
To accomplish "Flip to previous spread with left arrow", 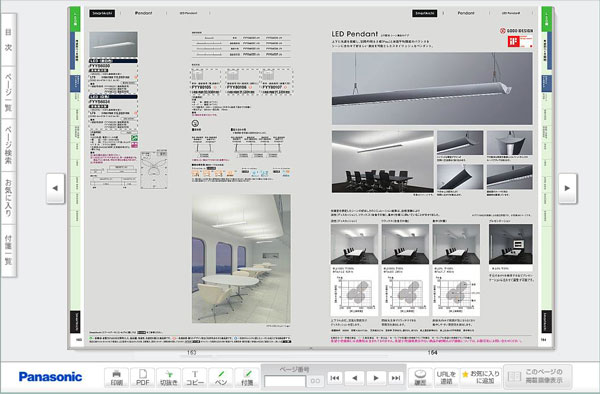I will pyautogui.click(x=55, y=188).
